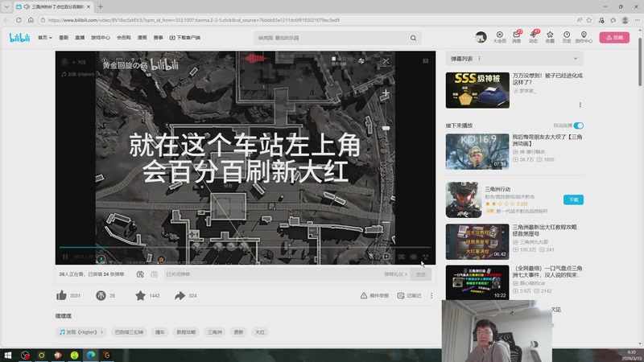Click the browser home icon
The image size is (644, 362).
pyautogui.click(x=31, y=20)
